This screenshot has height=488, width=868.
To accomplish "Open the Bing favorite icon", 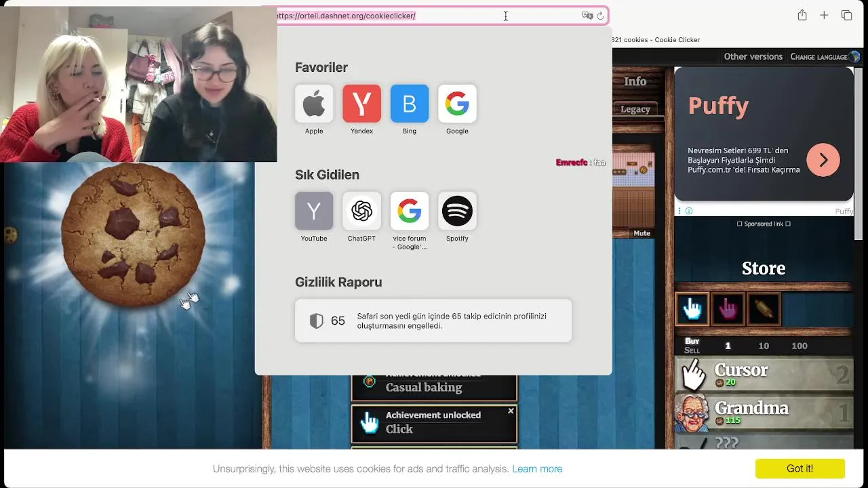I will pyautogui.click(x=410, y=104).
